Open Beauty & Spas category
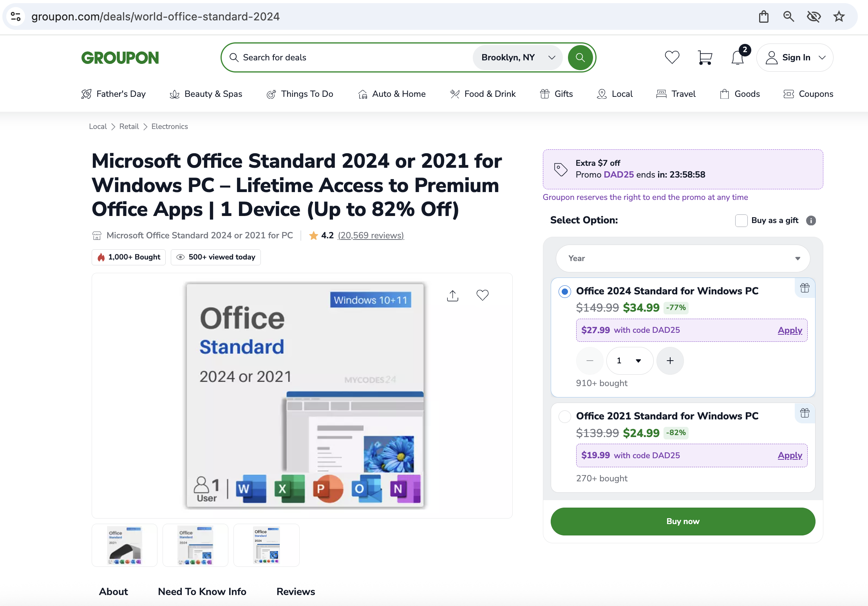Image resolution: width=868 pixels, height=606 pixels. [x=206, y=94]
